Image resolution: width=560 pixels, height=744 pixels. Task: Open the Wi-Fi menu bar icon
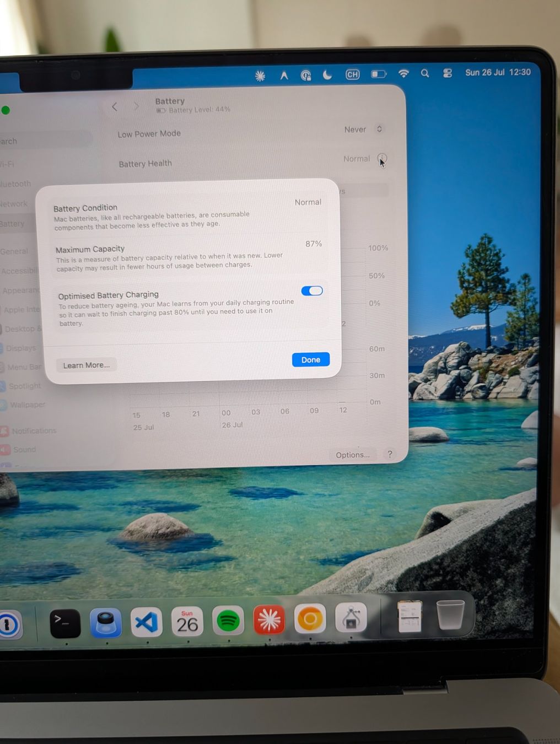(x=403, y=73)
